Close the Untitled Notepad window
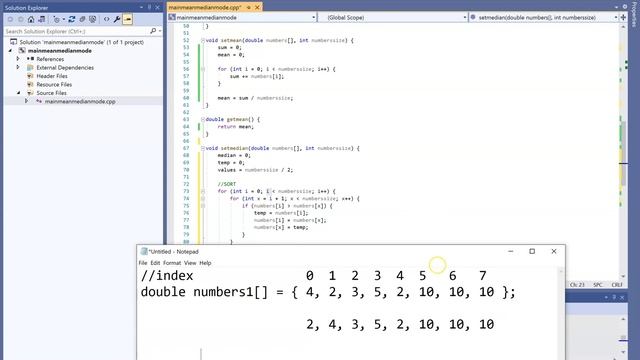This screenshot has height=360, width=640. (x=554, y=251)
